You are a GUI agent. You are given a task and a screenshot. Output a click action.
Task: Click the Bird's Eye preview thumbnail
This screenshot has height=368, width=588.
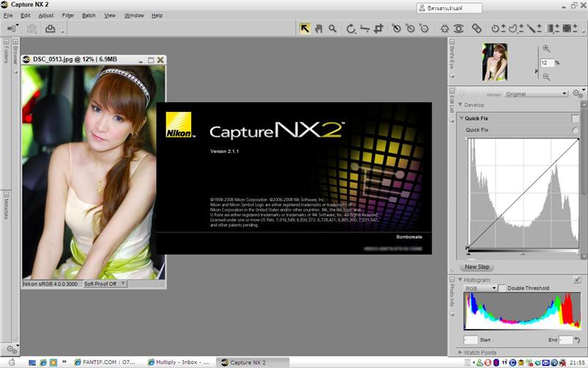[495, 62]
